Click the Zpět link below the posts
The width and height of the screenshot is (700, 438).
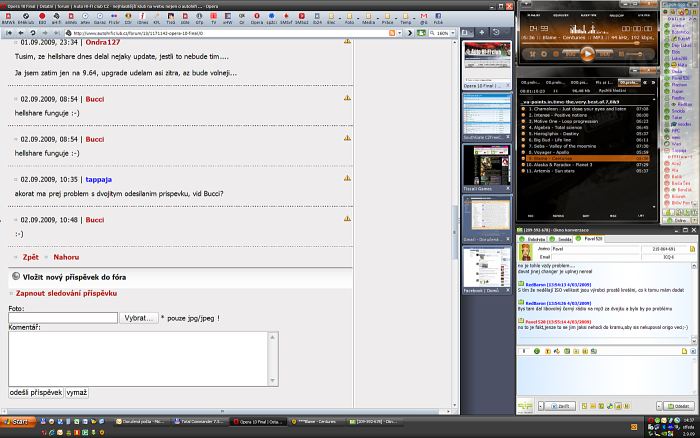(31, 257)
